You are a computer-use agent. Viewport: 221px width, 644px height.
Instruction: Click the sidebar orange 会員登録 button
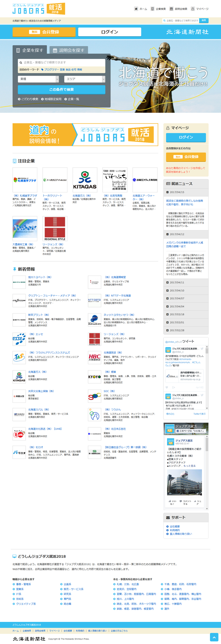pyautogui.click(x=186, y=157)
